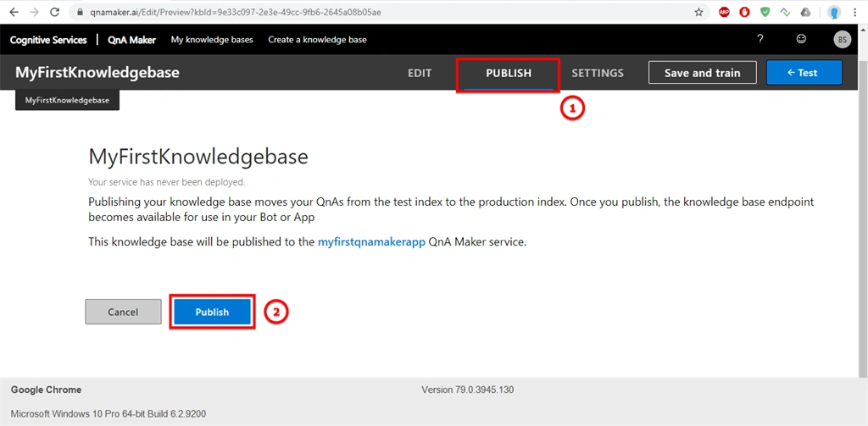Open the grey Drive extension icon

tap(805, 12)
